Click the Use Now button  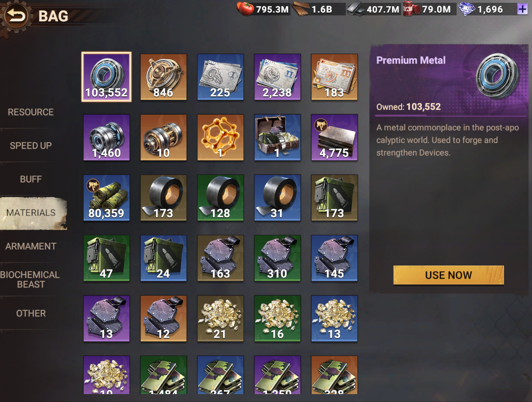pyautogui.click(x=448, y=275)
